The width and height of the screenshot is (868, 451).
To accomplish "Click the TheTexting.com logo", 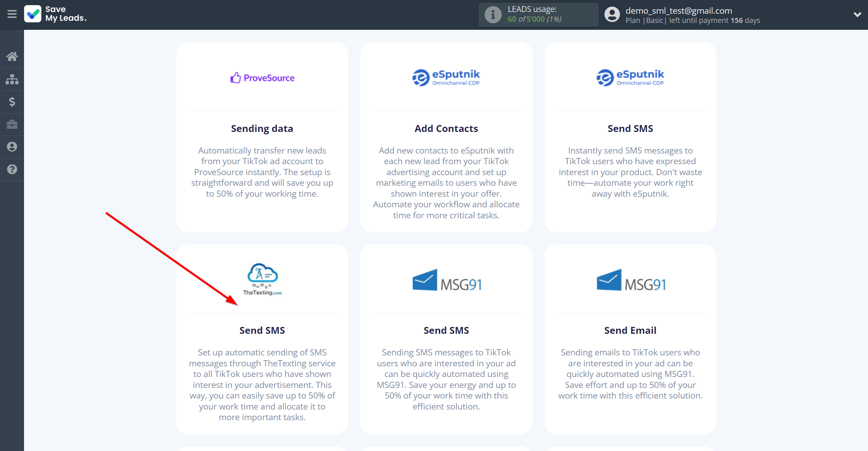I will click(x=262, y=279).
